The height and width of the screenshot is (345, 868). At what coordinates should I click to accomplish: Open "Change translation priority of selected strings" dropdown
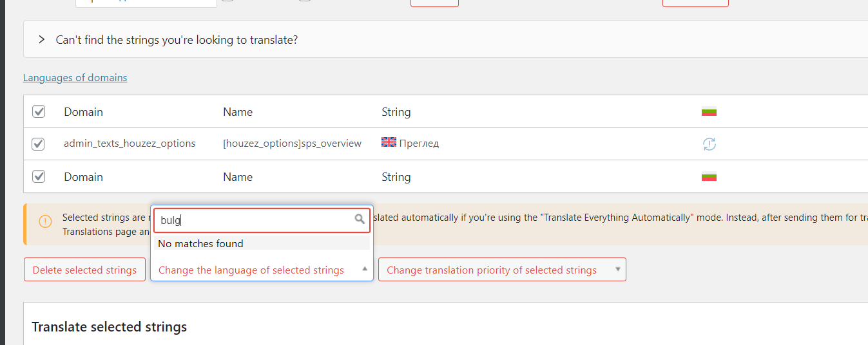tap(502, 270)
